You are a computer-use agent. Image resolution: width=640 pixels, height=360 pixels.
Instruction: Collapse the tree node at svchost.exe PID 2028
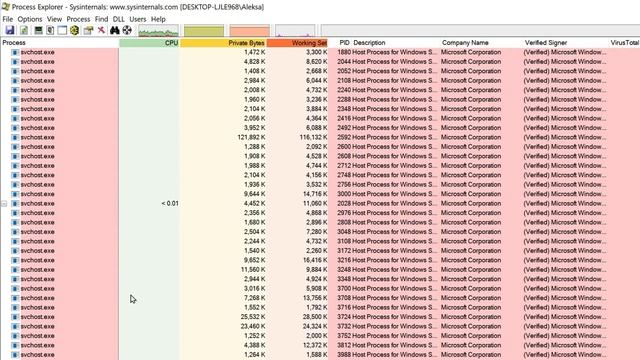[4, 203]
